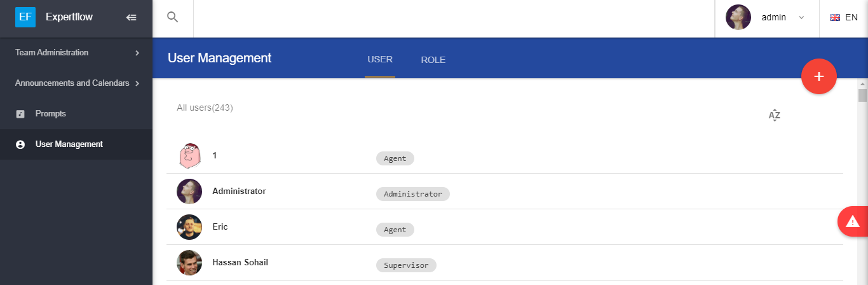Click the Prompts sidebar icon
The image size is (868, 285).
pyautogui.click(x=20, y=114)
